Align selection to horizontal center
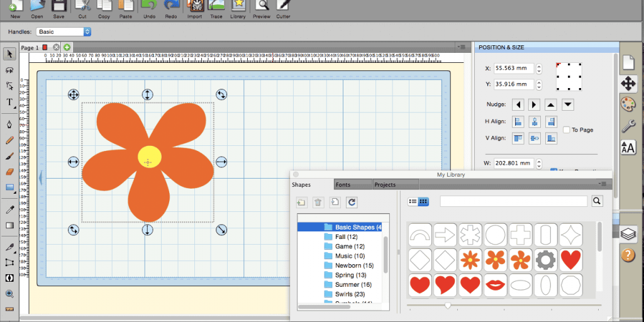The height and width of the screenshot is (322, 644). [535, 121]
